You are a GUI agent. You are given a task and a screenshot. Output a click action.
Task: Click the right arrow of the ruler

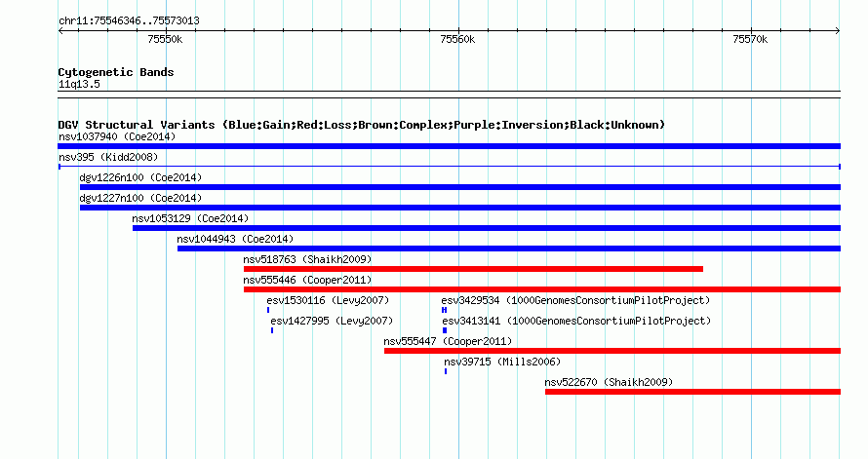(838, 31)
